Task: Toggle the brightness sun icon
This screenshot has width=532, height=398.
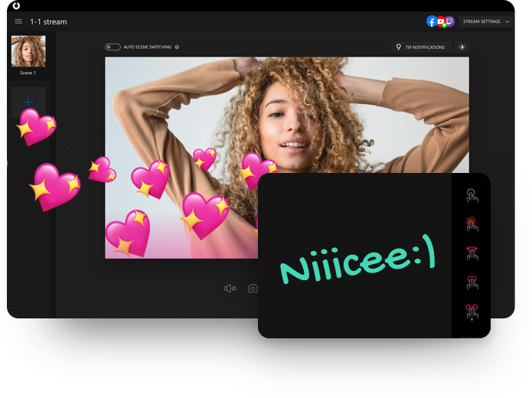Action: pos(462,47)
